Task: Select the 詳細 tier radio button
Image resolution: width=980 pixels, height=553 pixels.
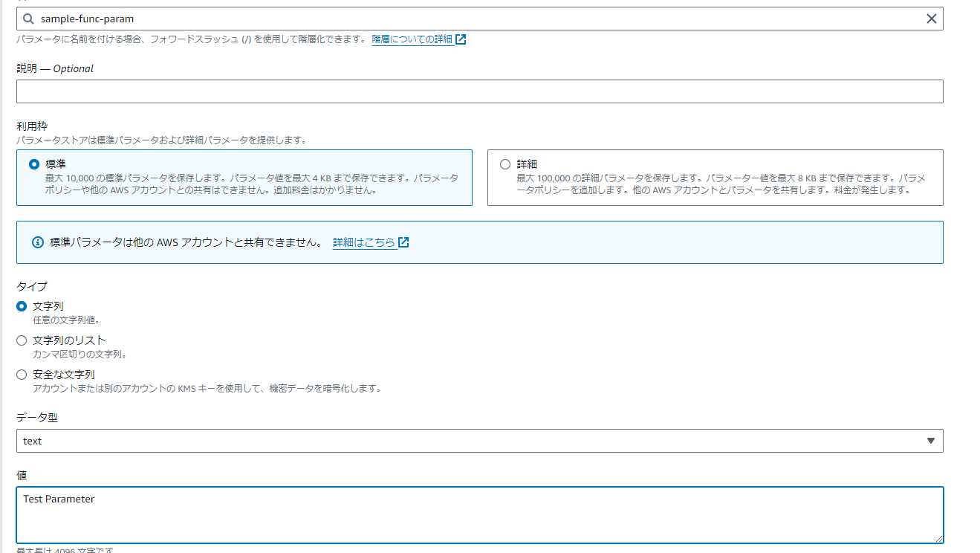Action: coord(505,164)
